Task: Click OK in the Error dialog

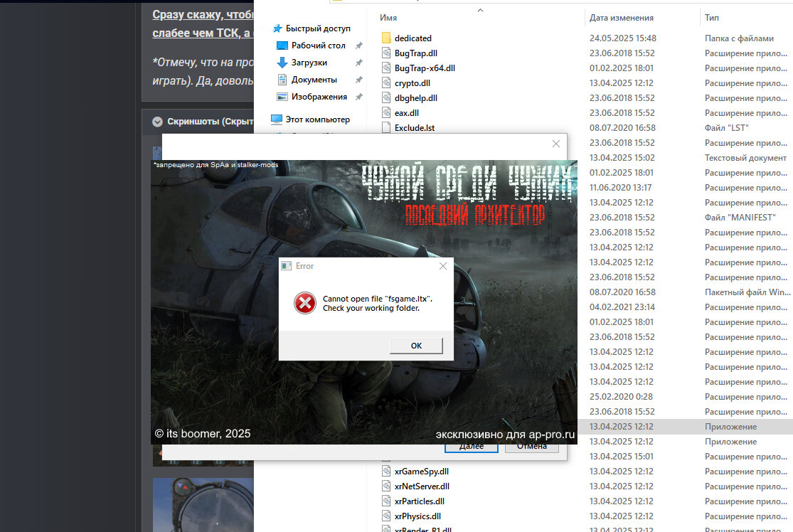Action: pyautogui.click(x=416, y=346)
